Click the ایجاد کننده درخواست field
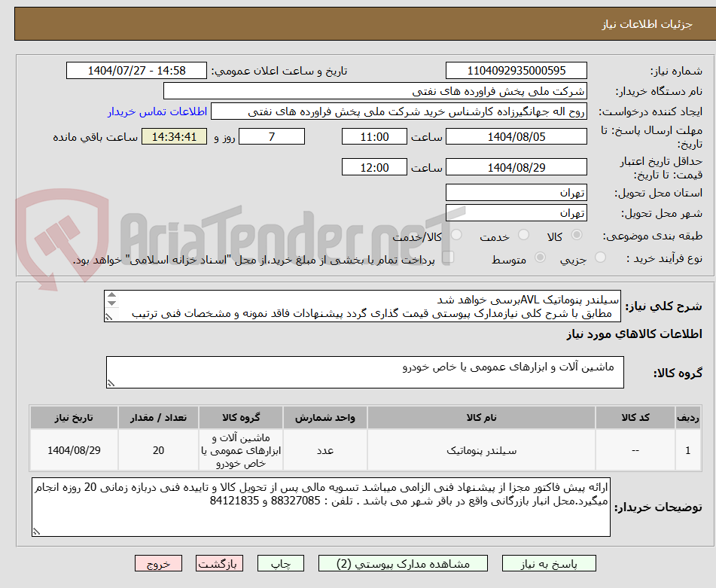The width and height of the screenshot is (716, 588). 399,112
